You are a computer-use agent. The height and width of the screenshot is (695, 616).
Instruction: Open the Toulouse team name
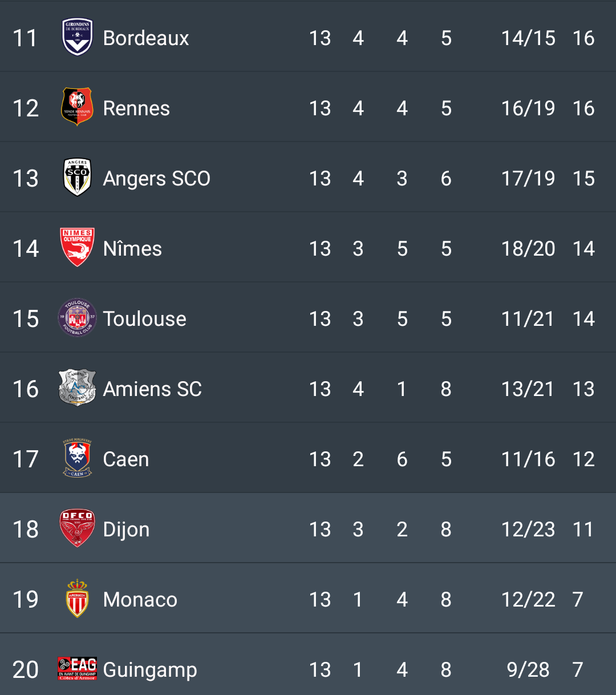(145, 319)
